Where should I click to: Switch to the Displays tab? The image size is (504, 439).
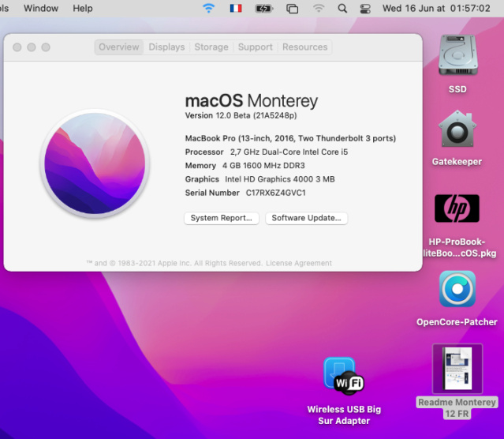166,47
